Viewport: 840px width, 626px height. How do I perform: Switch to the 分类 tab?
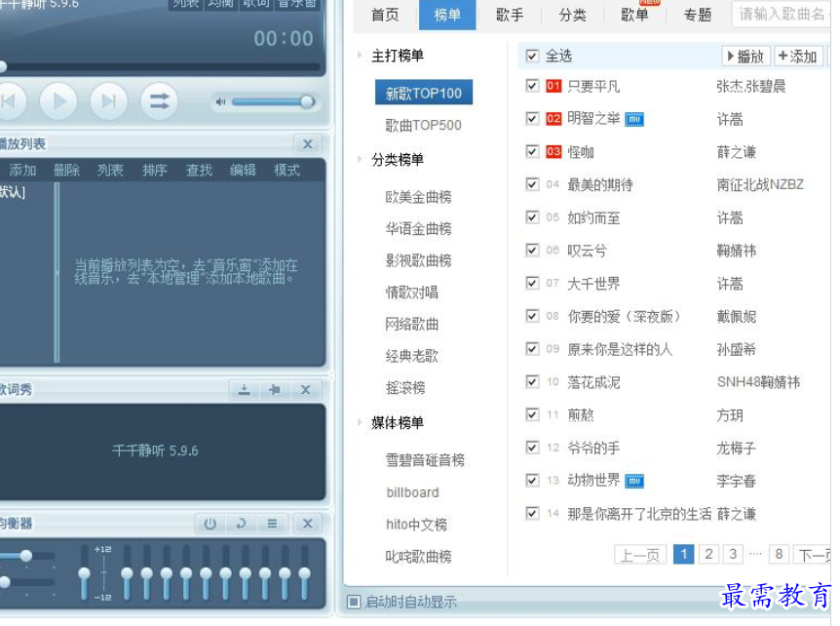[x=572, y=15]
